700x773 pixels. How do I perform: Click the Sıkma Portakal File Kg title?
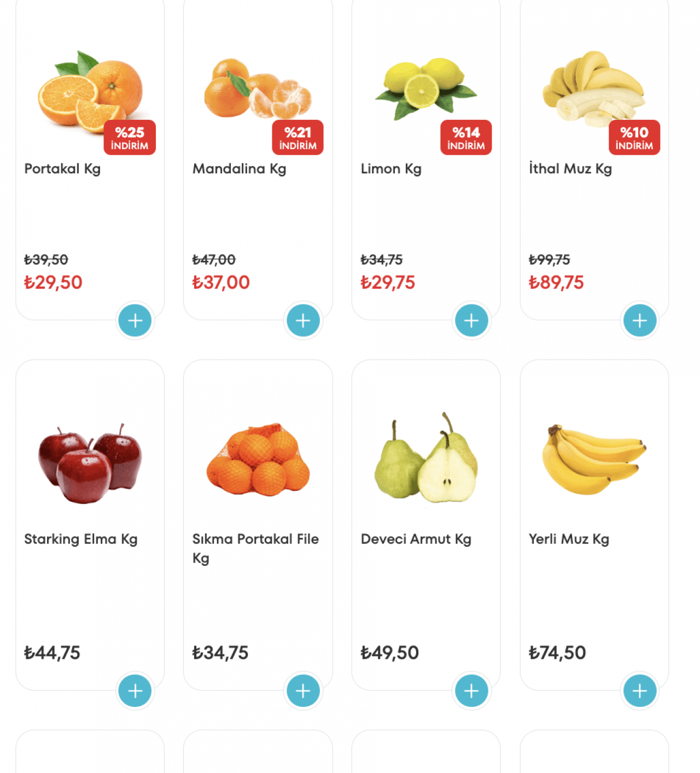[x=255, y=548]
